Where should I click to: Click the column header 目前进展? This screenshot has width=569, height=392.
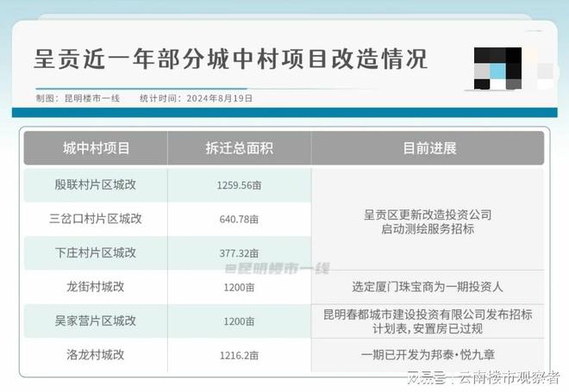click(x=429, y=148)
